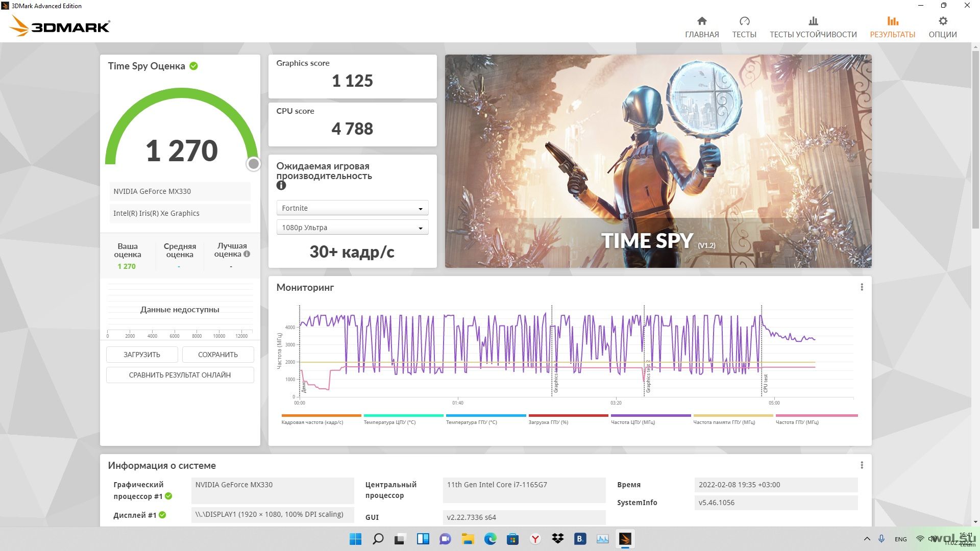Open Widgets from the taskbar
Image resolution: width=980 pixels, height=551 pixels.
pyautogui.click(x=423, y=539)
